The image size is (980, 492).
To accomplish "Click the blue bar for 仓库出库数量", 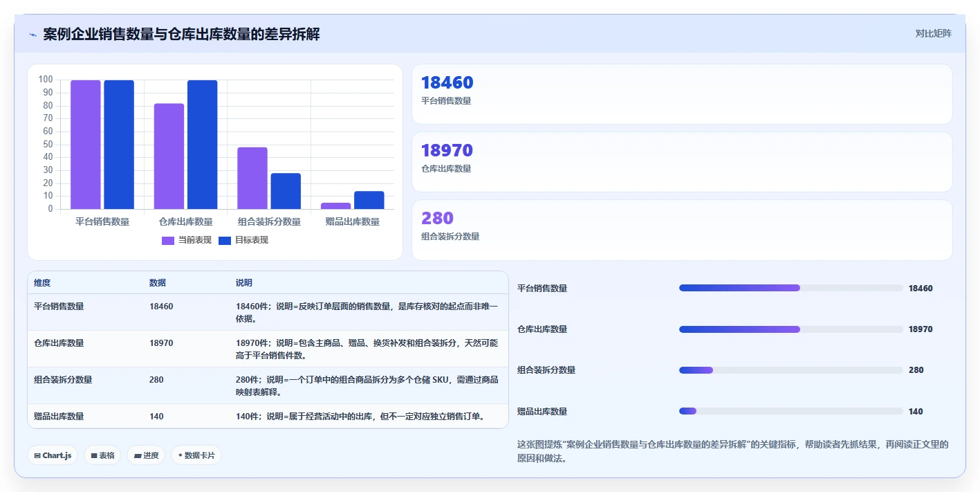I will [202, 145].
